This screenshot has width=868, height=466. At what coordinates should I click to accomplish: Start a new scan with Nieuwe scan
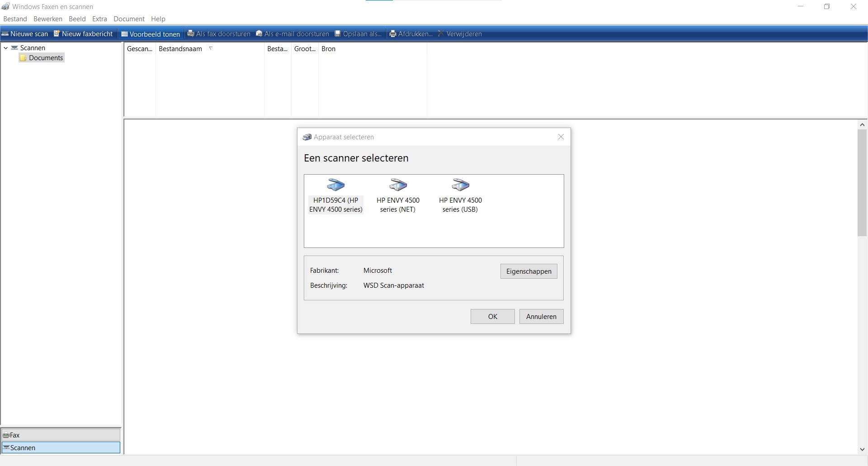coord(25,34)
